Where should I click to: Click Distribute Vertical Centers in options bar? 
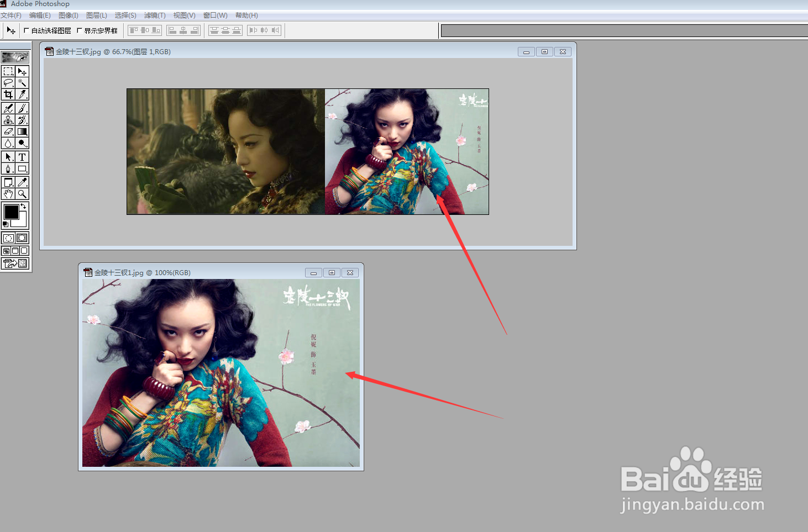pyautogui.click(x=225, y=30)
